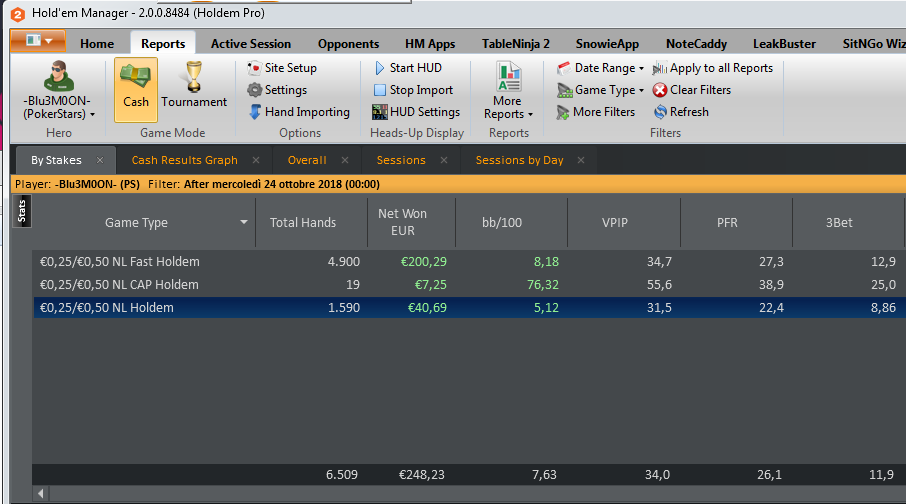
Task: Expand the -Blu3M0ON- hero dropdown arrow
Action: 92,114
